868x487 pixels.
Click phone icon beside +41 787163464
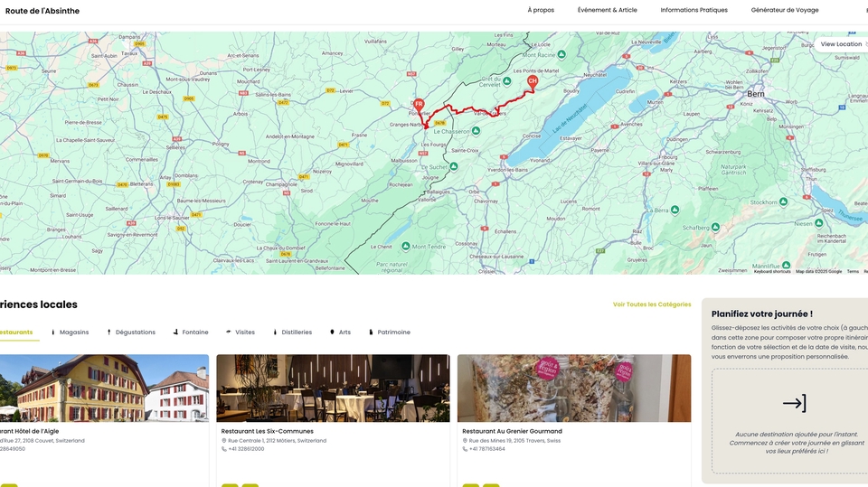click(x=465, y=449)
